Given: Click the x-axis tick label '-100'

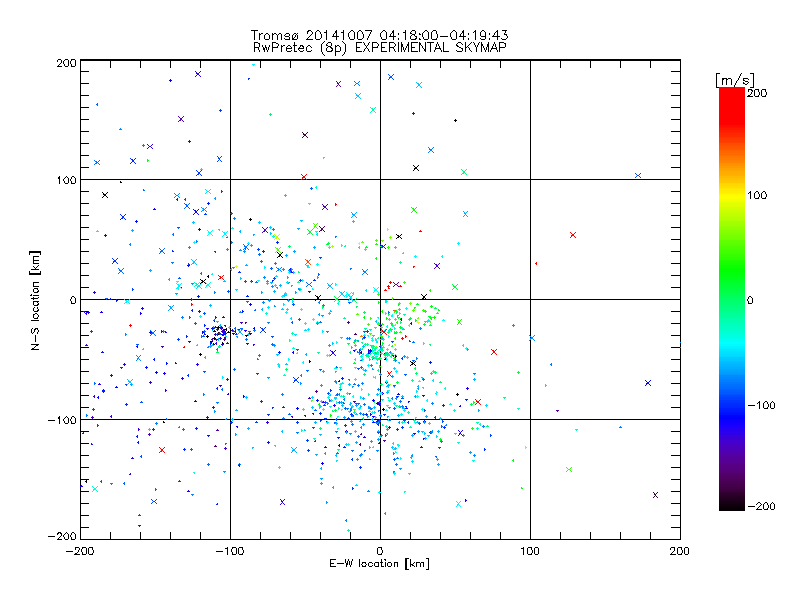Looking at the screenshot, I should 230,551.
